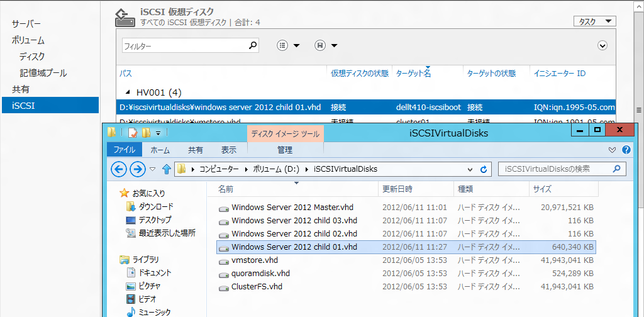Image resolution: width=644 pixels, height=317 pixels.
Task: Select 共有 in the left navigation
Action: click(21, 89)
